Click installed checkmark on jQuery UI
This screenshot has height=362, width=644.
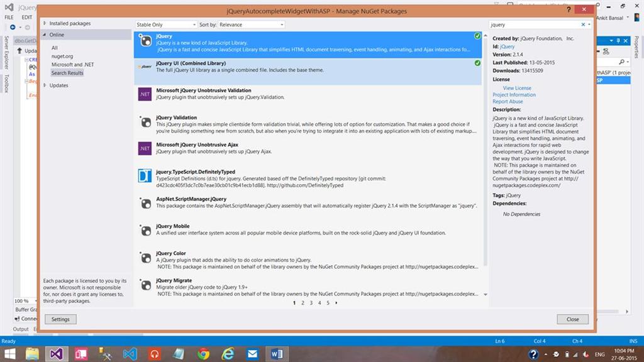pyautogui.click(x=477, y=63)
